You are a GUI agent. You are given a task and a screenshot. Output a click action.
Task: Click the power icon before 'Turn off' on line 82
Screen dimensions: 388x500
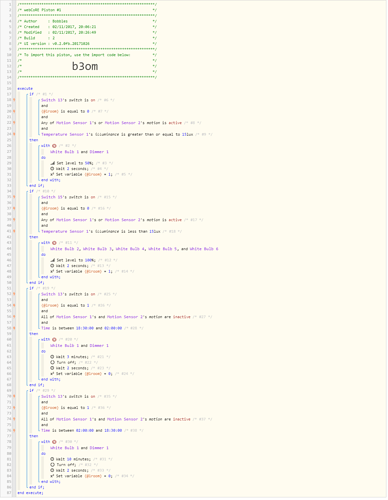pyautogui.click(x=52, y=465)
